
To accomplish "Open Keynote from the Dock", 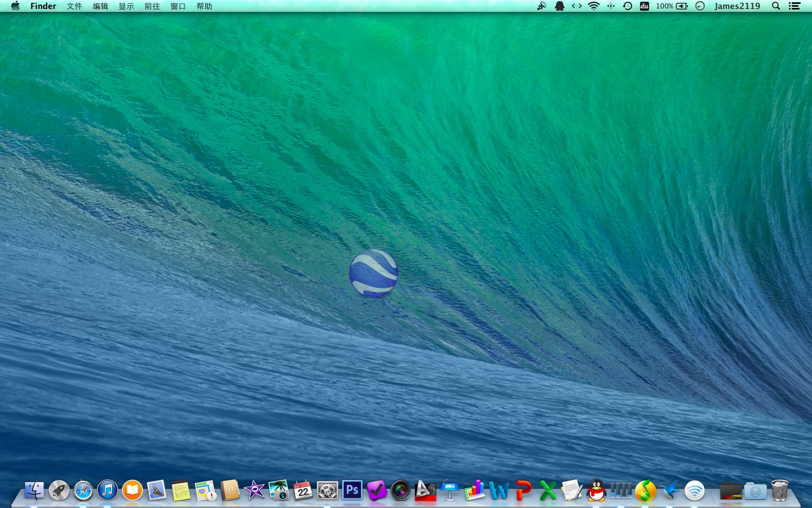I will tap(449, 490).
